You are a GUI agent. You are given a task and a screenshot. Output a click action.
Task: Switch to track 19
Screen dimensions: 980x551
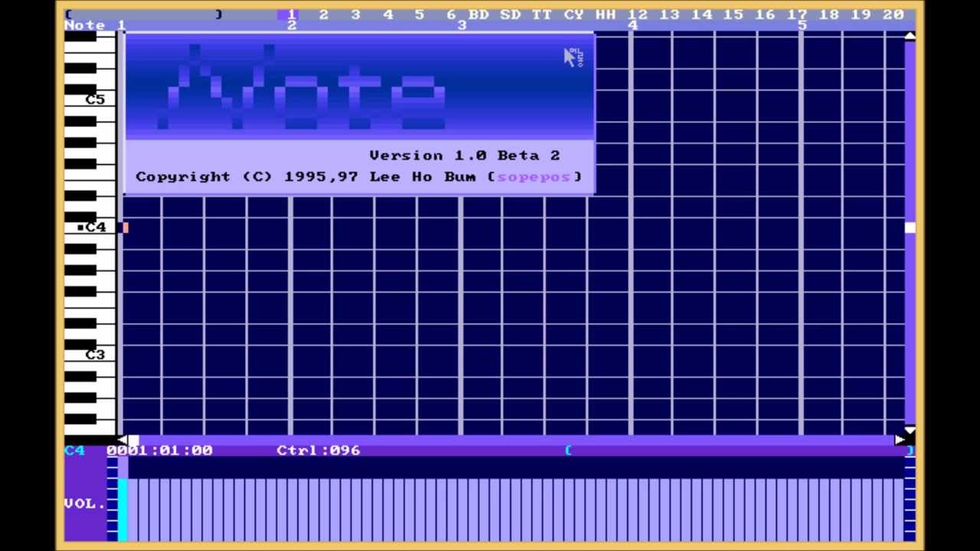tap(861, 14)
